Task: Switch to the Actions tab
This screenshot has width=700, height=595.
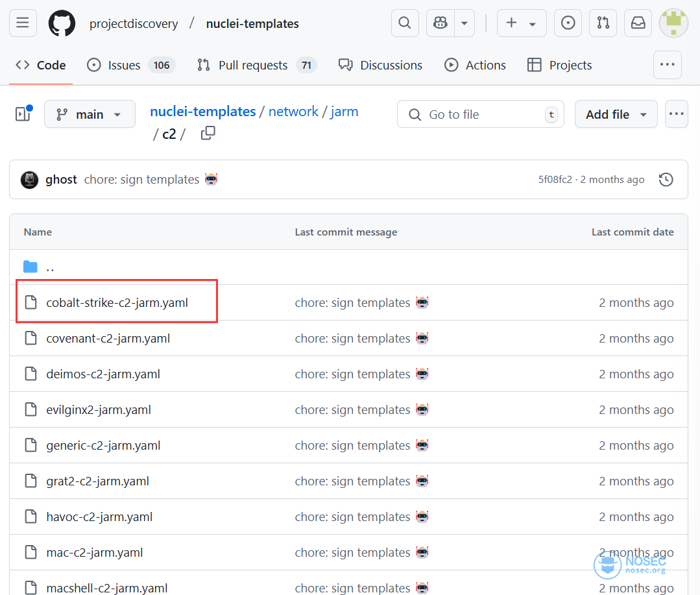Action: (475, 65)
